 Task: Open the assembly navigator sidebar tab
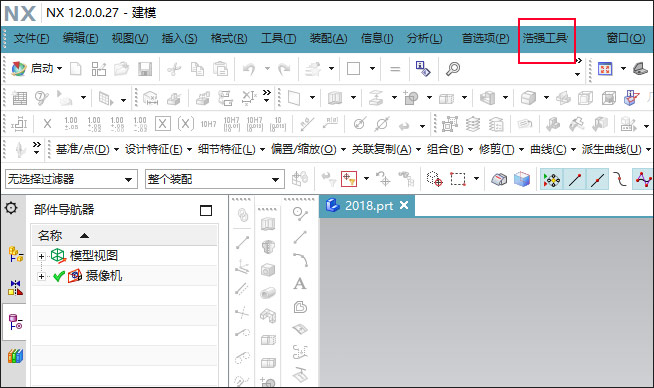click(x=15, y=254)
